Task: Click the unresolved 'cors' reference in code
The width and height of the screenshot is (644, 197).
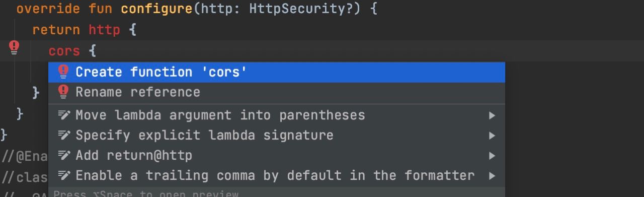Action: 64,51
